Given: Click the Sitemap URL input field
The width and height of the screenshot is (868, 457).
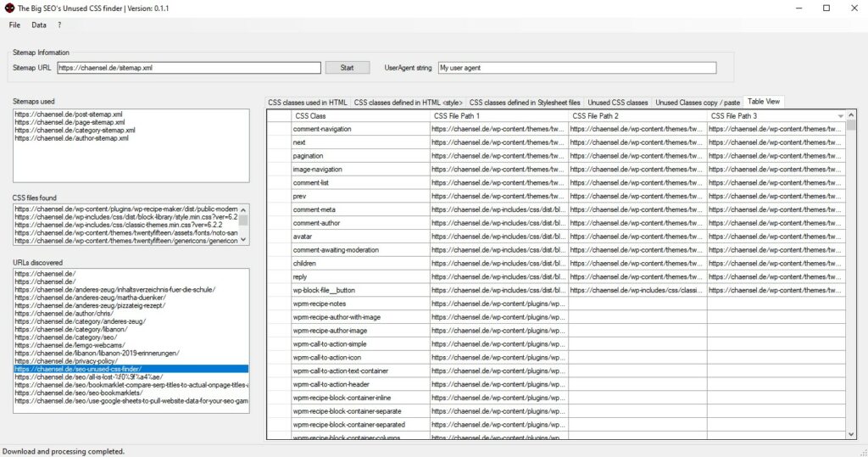Looking at the screenshot, I should pyautogui.click(x=189, y=68).
